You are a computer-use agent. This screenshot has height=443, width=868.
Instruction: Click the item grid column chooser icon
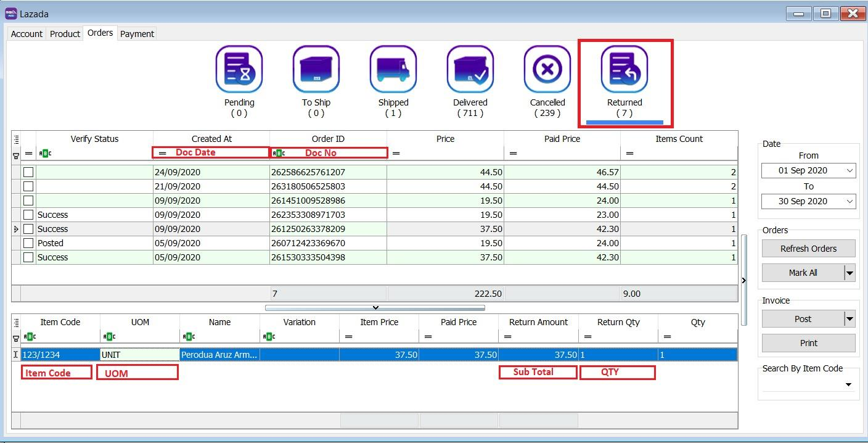pyautogui.click(x=17, y=323)
